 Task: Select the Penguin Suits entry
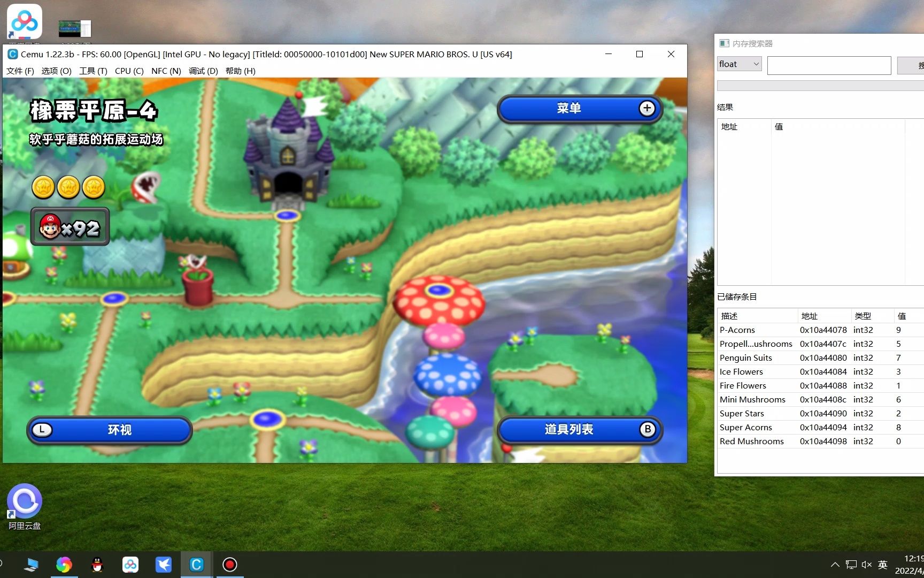tap(820, 358)
